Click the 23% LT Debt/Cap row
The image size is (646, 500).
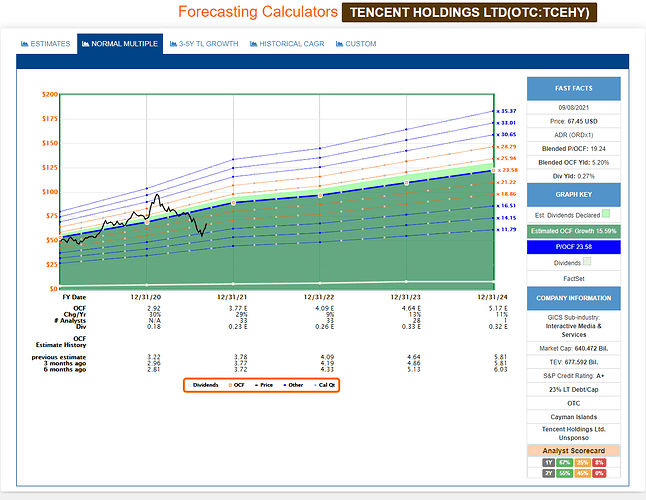[573, 390]
